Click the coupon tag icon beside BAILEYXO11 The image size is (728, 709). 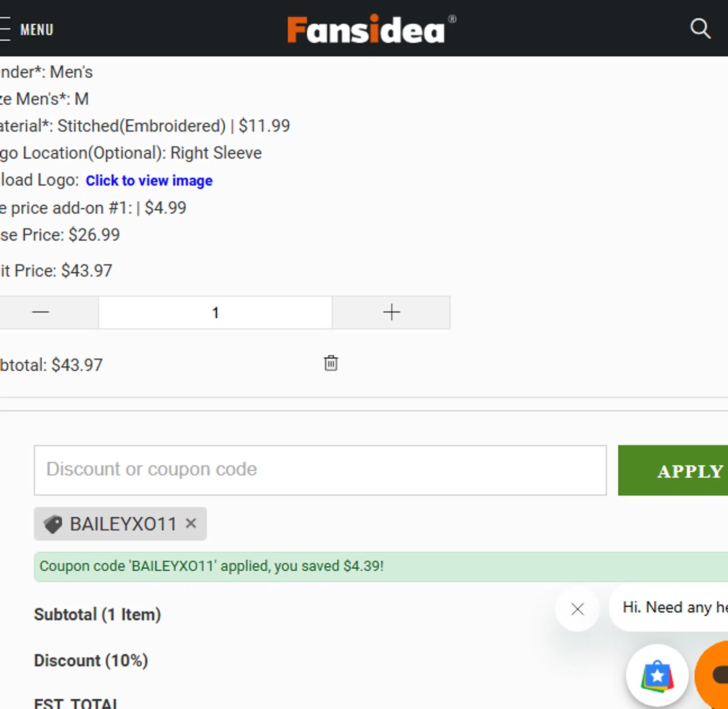[x=53, y=524]
